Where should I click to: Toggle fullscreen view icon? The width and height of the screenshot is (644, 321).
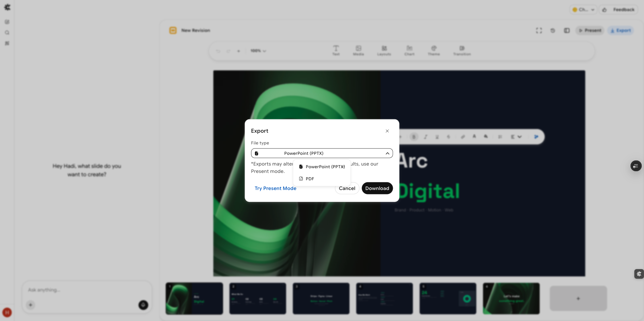(539, 30)
